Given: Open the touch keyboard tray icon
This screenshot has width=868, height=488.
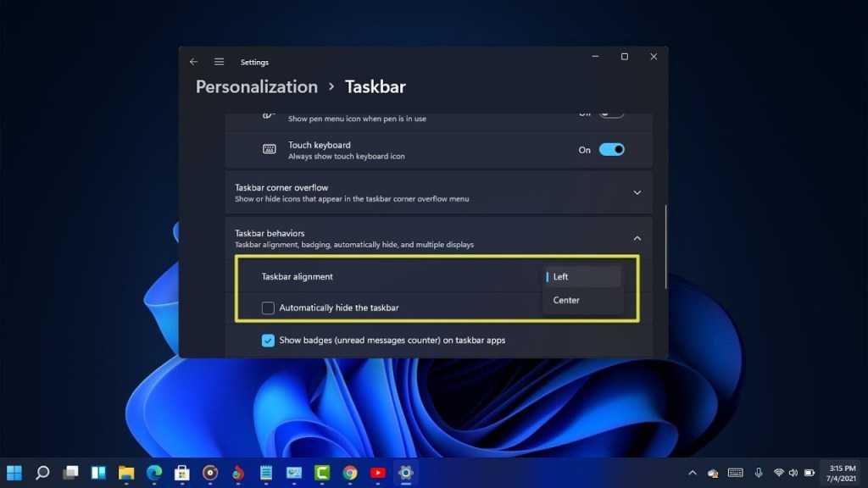Looking at the screenshot, I should click(x=736, y=473).
